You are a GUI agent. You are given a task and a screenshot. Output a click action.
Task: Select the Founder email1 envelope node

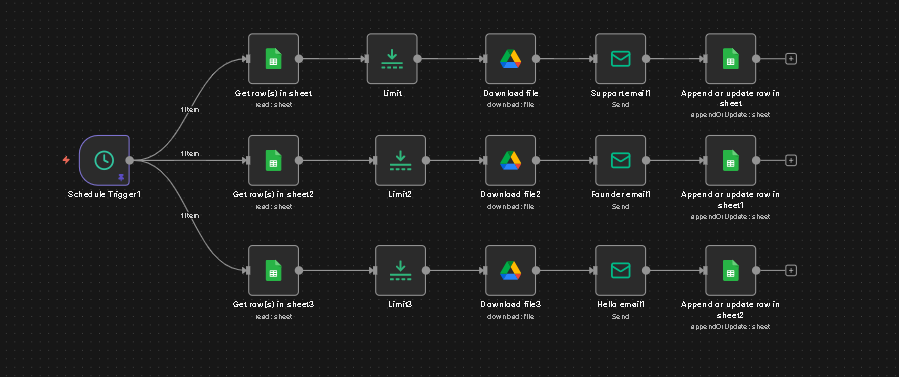[x=620, y=160]
